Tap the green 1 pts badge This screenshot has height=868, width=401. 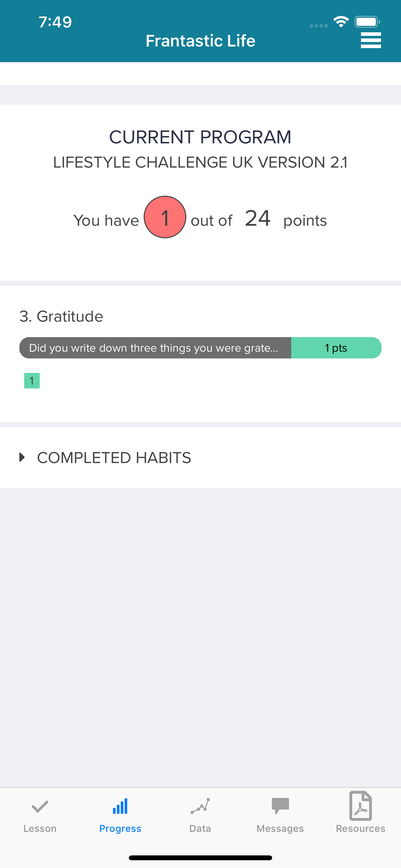tap(336, 348)
